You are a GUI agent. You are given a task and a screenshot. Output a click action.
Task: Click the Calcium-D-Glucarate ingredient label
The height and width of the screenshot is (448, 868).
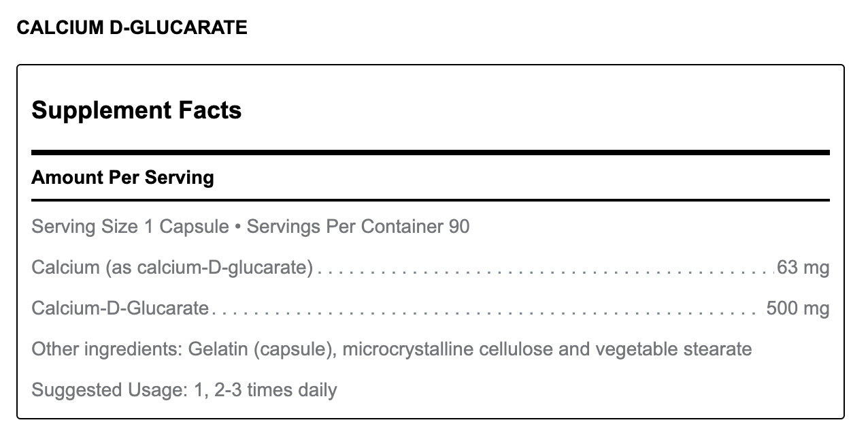point(120,308)
